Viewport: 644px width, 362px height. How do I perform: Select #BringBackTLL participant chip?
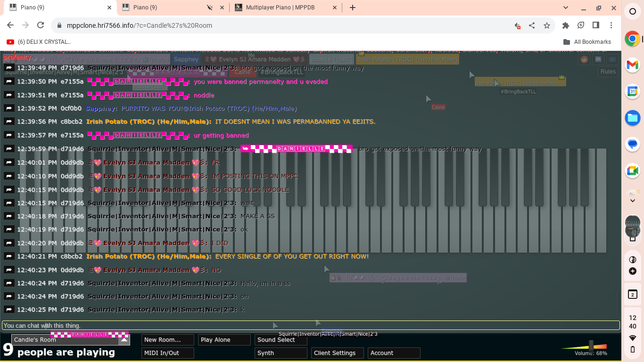click(x=281, y=72)
